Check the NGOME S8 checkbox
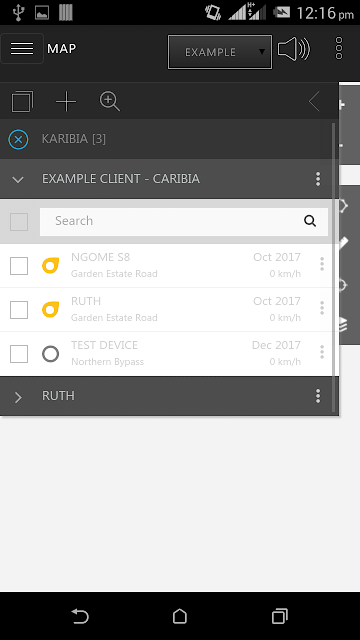This screenshot has height=640, width=360. (19, 266)
